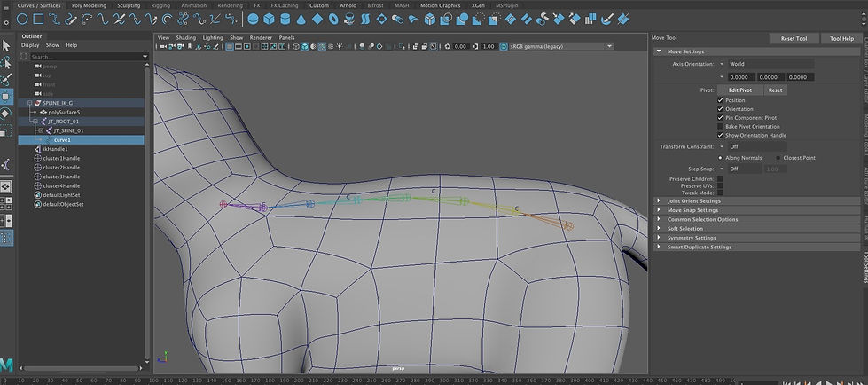Enable the Preserve Children checkbox
Viewport: 868px width, 385px height.
720,179
